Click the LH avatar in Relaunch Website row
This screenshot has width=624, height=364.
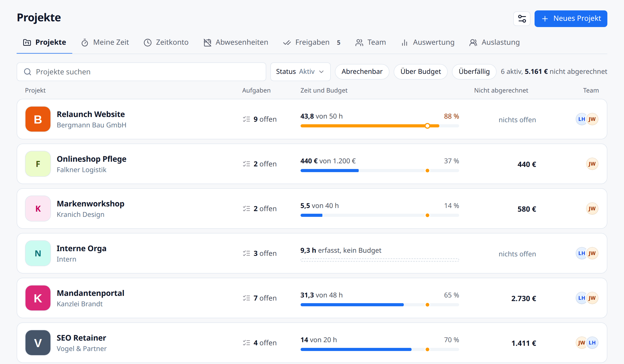coord(581,119)
